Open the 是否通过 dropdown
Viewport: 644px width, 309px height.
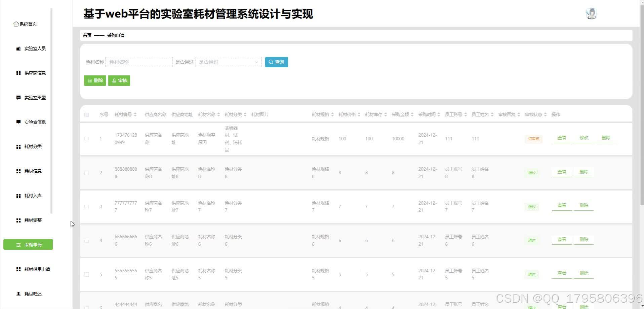tap(228, 62)
